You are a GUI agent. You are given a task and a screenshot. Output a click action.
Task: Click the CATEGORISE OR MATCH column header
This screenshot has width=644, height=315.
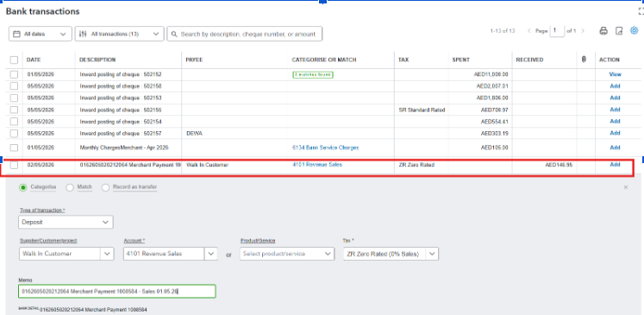324,60
